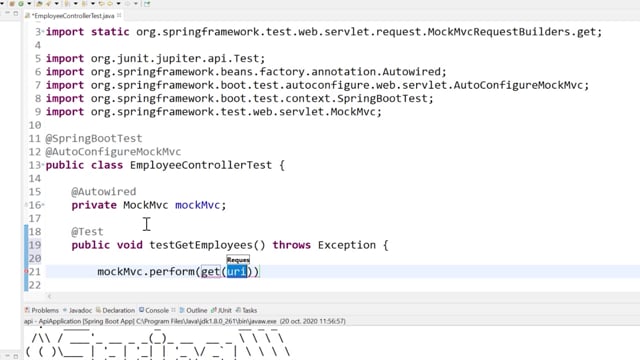Viewport: 640px width, 360px height.
Task: Click class name 'EmployeeControllerTest' on line 13
Action: (201, 165)
